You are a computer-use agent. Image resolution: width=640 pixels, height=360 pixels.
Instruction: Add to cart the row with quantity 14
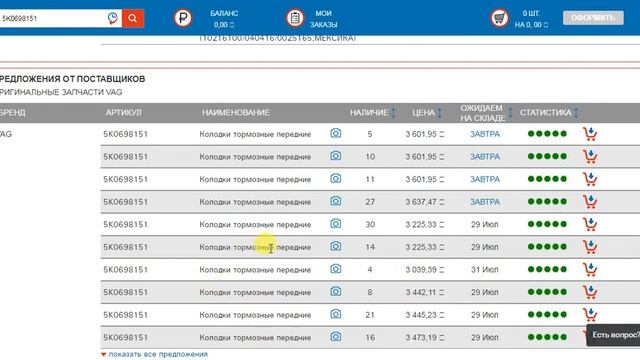point(590,247)
